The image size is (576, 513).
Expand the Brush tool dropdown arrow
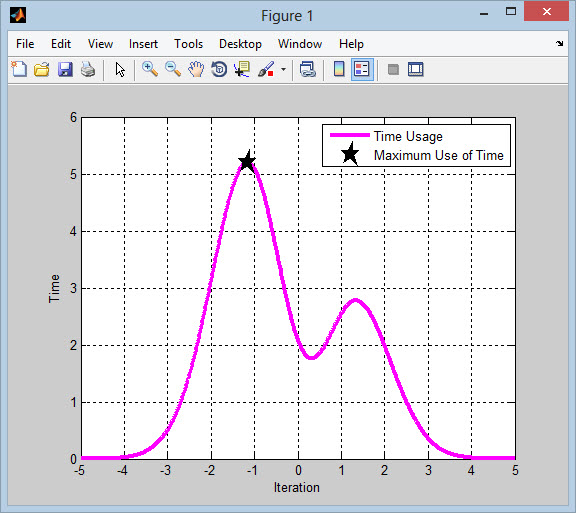click(283, 69)
